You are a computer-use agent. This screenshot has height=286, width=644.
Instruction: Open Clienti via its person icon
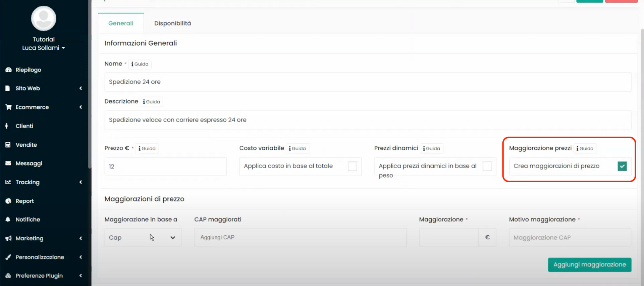[x=7, y=126]
